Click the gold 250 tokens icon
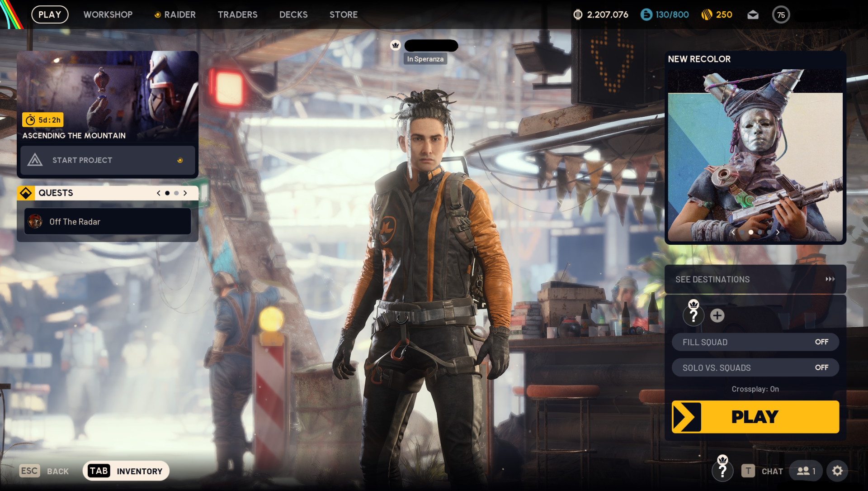 click(707, 15)
